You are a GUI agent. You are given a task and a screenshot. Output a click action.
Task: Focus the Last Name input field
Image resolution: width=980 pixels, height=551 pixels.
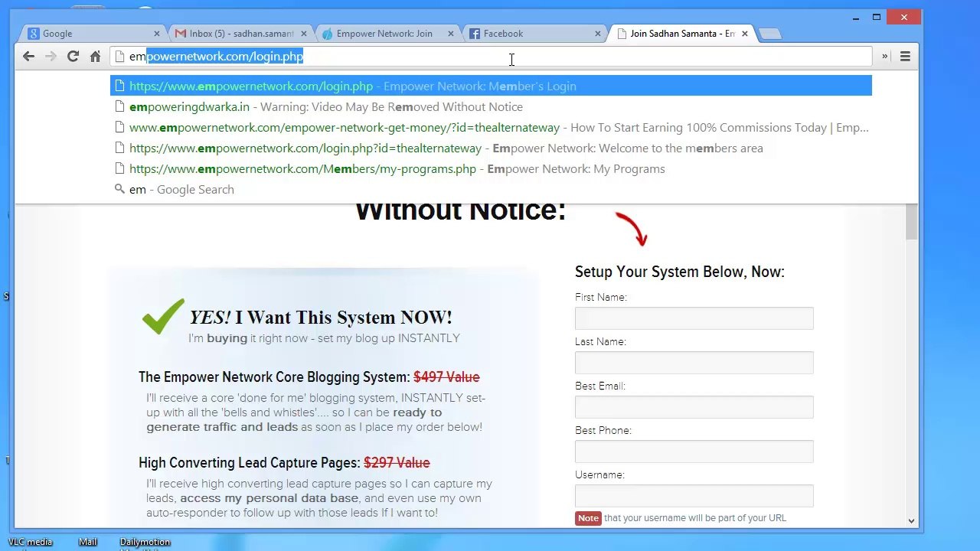pos(694,363)
